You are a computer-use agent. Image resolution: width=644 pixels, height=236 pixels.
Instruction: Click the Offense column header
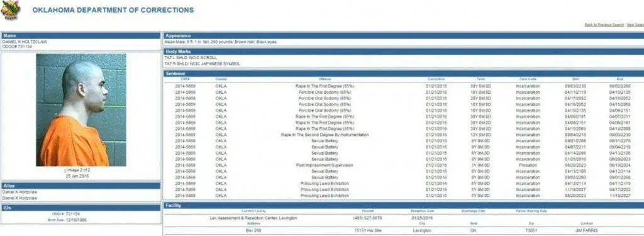click(325, 79)
